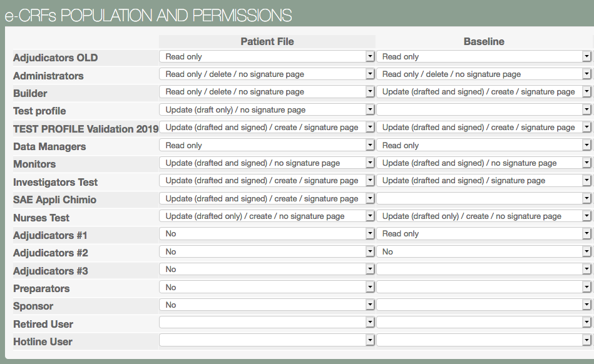This screenshot has width=594, height=364.
Task: Open Monitors Patient File permission dropdown
Action: click(267, 163)
